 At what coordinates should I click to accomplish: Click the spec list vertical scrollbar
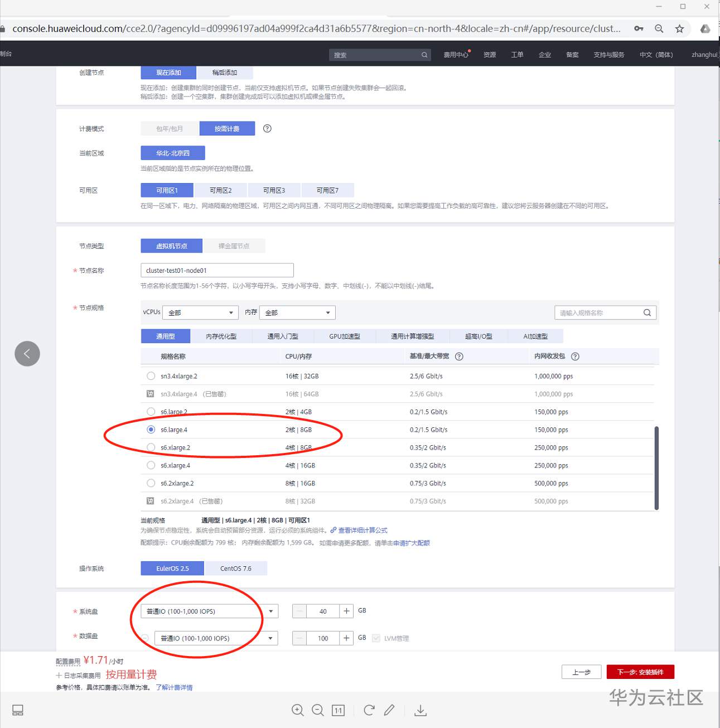656,468
